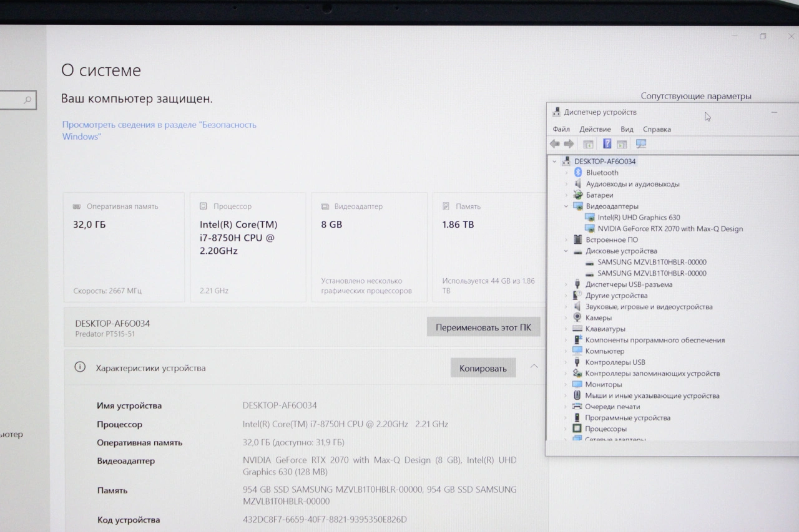
Task: Click the search magnifier icon in Settings
Action: click(x=27, y=100)
